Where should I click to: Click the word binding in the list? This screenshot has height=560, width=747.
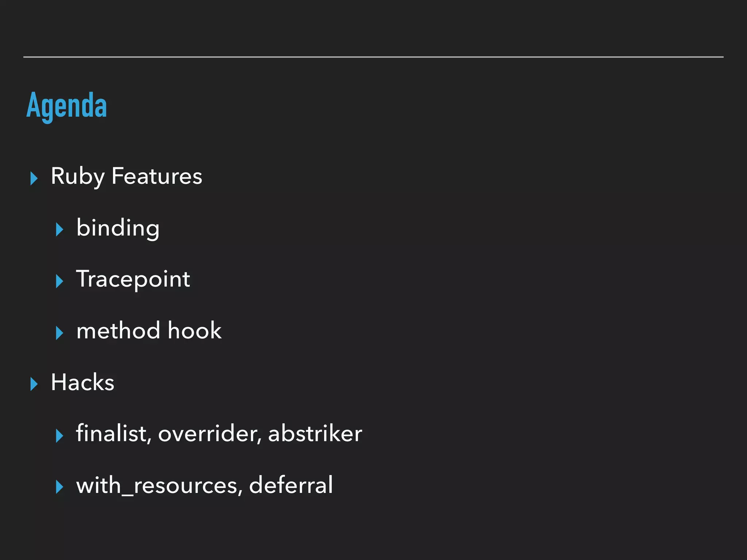click(118, 228)
